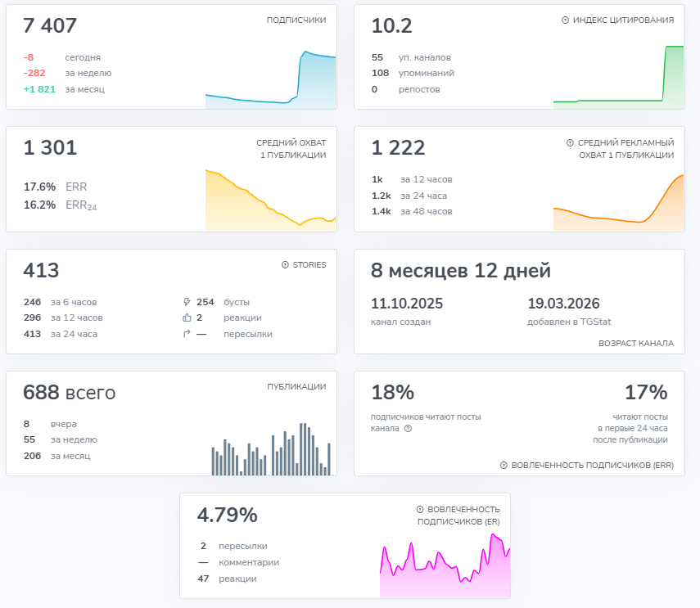
Task: Click the info icon by ВОВЛЕЧЕННОСТЬ ПОДПИСЧИКОВ (ERR)
Action: click(504, 466)
